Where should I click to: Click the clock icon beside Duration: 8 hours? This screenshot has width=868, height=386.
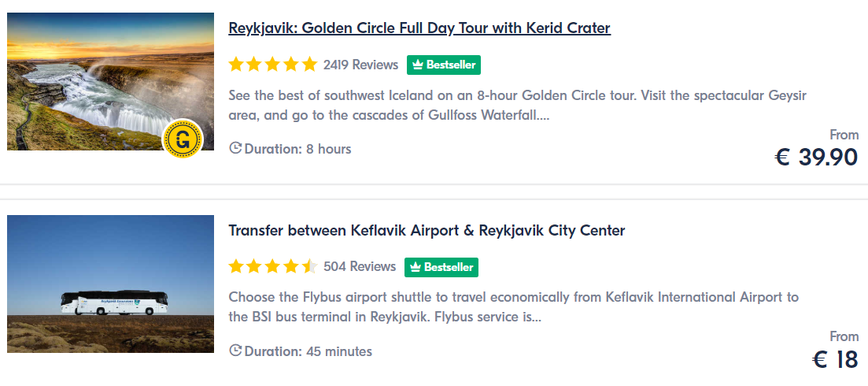pyautogui.click(x=235, y=148)
